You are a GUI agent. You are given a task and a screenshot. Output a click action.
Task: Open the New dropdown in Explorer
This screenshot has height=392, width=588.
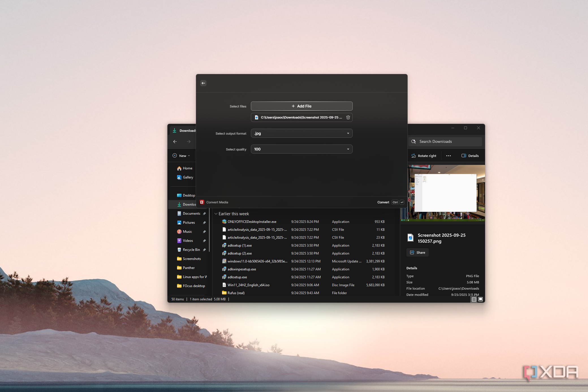[x=181, y=156]
